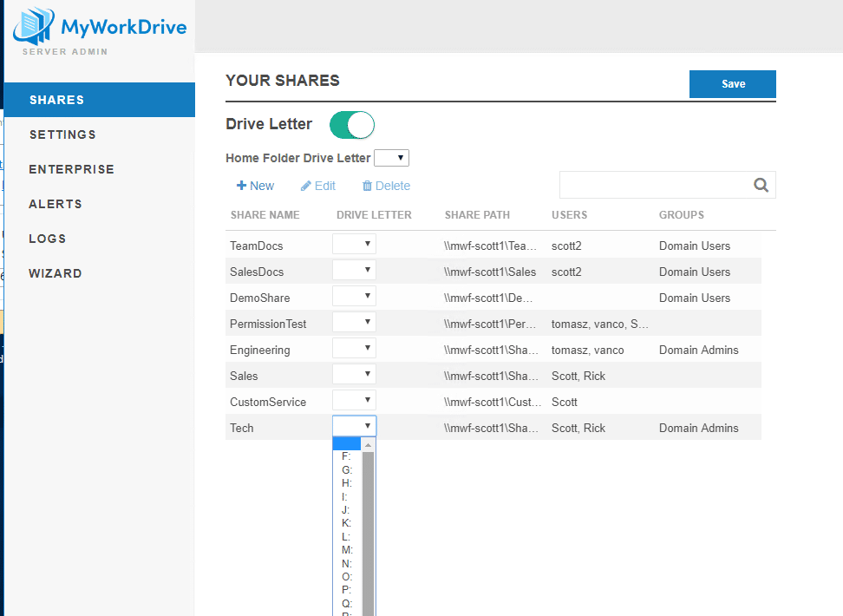Turn off the Drive Letter toggle
Viewport: 843px width, 616px height.
(x=351, y=125)
